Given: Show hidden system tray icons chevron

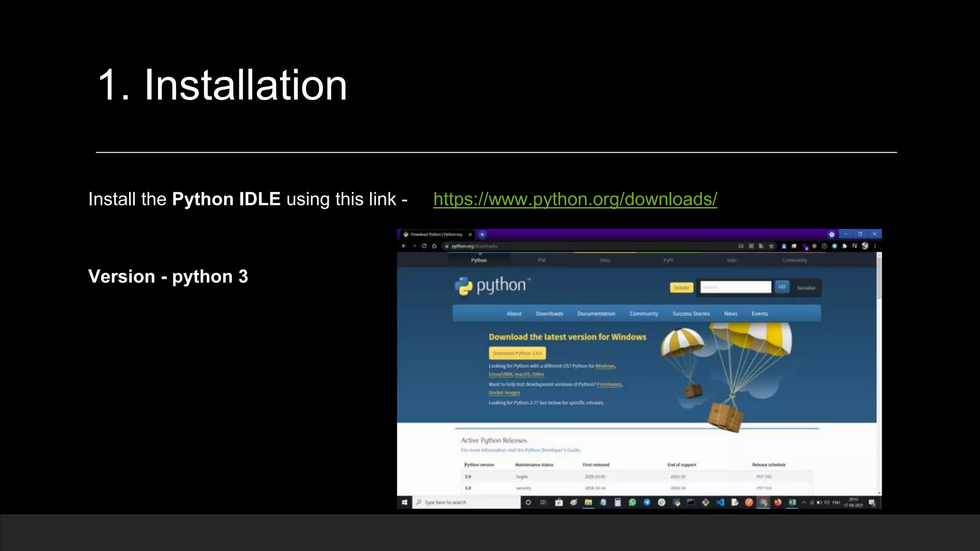Looking at the screenshot, I should pyautogui.click(x=804, y=502).
